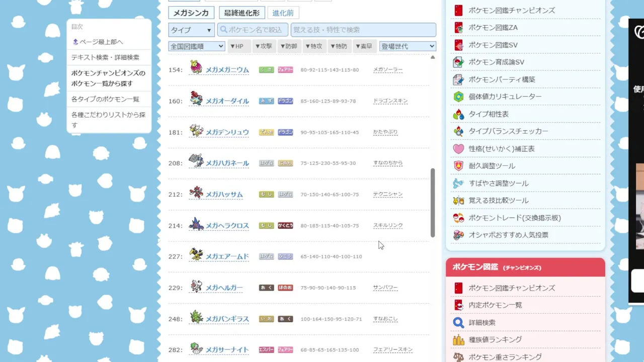Click the magnifier icon beside 詳細検索
This screenshot has width=644, height=362.
pos(458,322)
